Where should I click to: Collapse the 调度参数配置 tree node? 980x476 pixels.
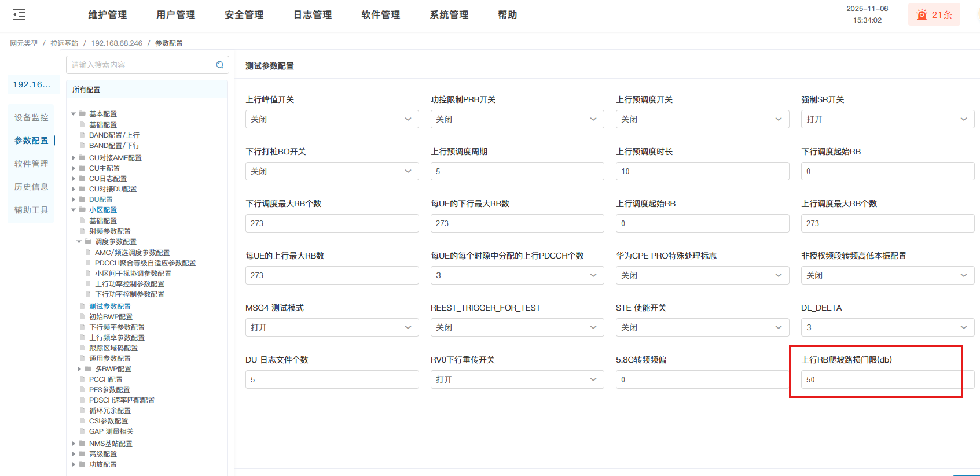point(79,242)
